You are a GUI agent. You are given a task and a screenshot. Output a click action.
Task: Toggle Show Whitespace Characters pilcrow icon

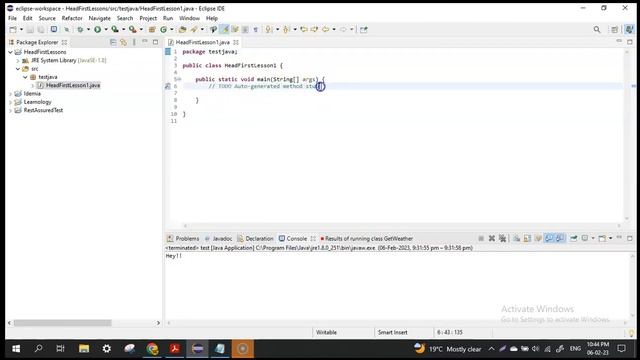[x=256, y=29]
